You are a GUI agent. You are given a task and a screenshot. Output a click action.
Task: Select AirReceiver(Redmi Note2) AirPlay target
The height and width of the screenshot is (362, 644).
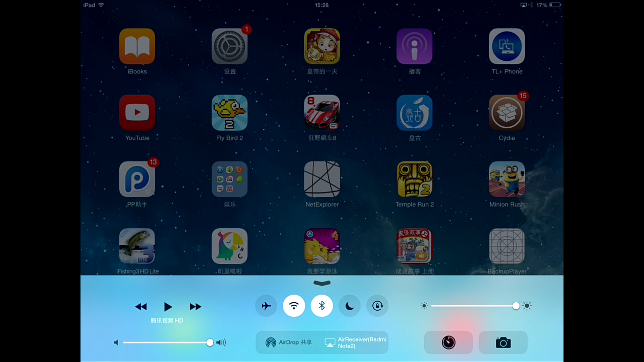[x=356, y=342]
